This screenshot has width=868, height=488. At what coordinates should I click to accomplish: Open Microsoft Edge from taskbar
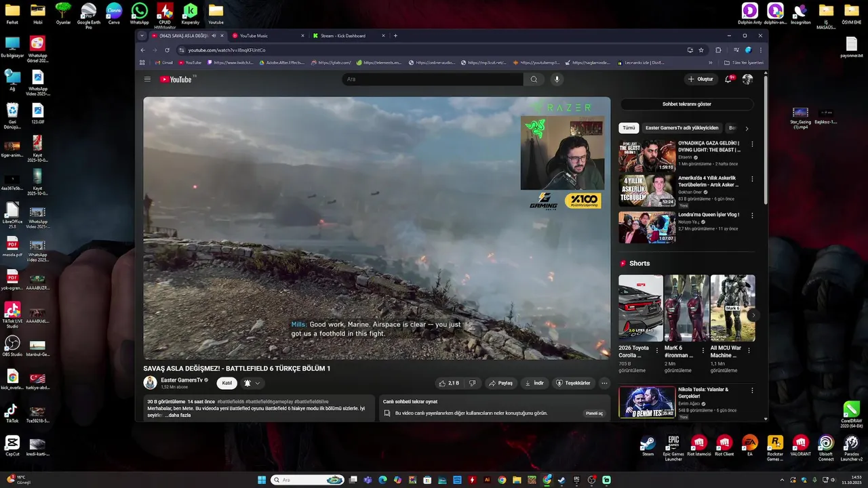tap(382, 480)
